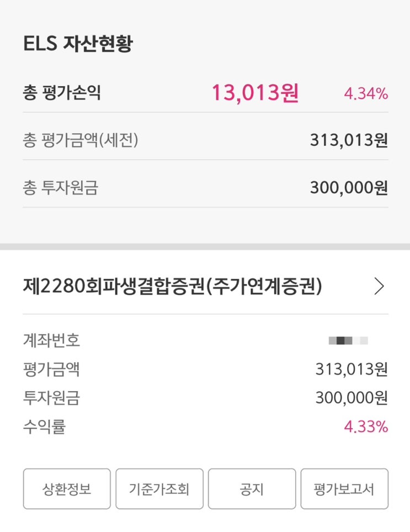Select the 총 평가손익 label
410x532 pixels.
pos(62,93)
